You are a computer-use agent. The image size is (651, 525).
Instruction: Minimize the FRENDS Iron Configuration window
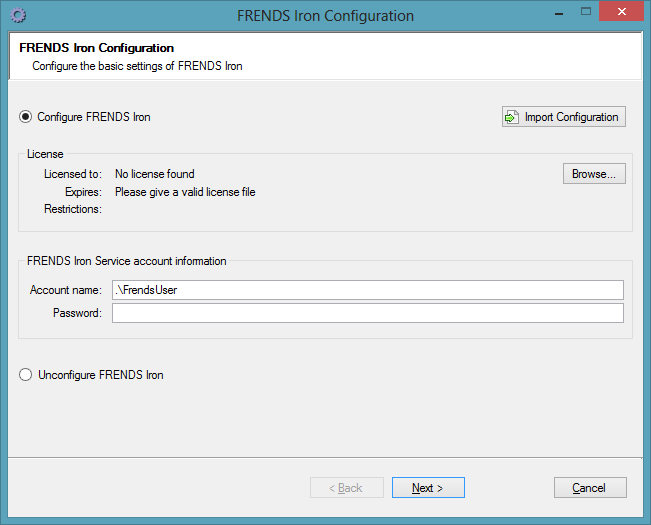coord(559,12)
